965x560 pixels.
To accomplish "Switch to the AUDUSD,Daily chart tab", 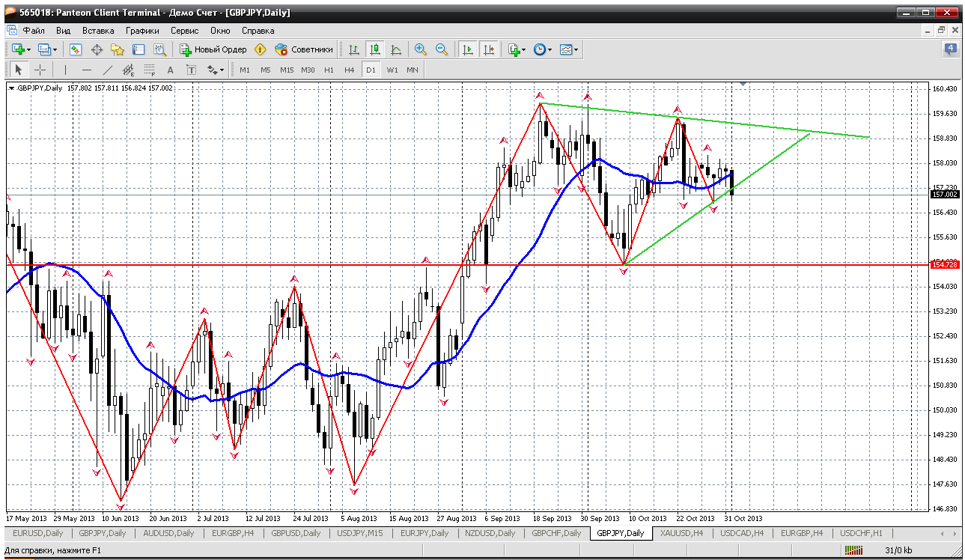I will click(x=168, y=533).
